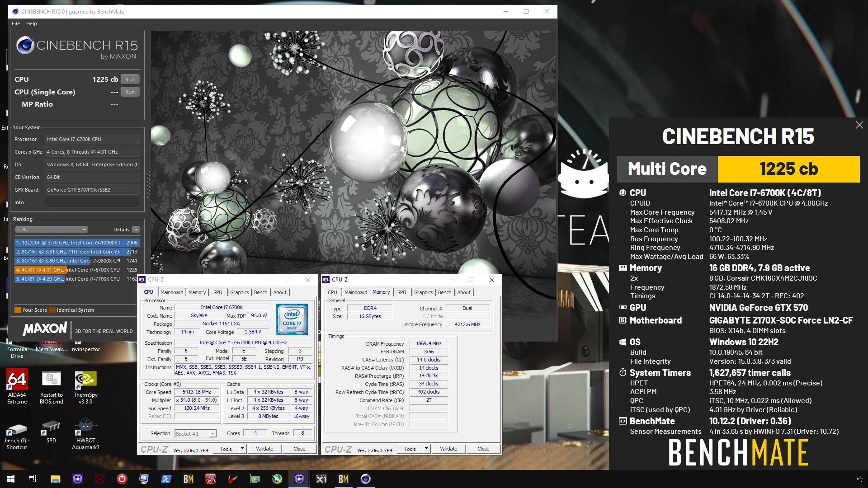This screenshot has width=868, height=488.
Task: Click Validate in left CPU-Z window
Action: pos(264,449)
